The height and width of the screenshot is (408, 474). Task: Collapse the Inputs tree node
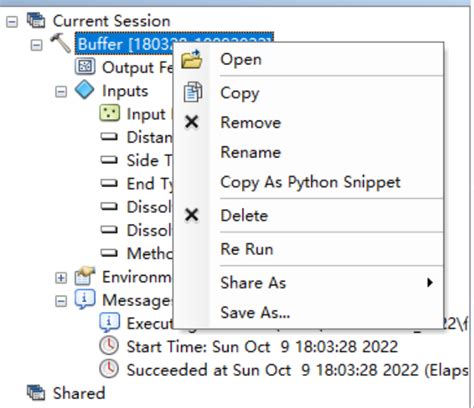(61, 91)
